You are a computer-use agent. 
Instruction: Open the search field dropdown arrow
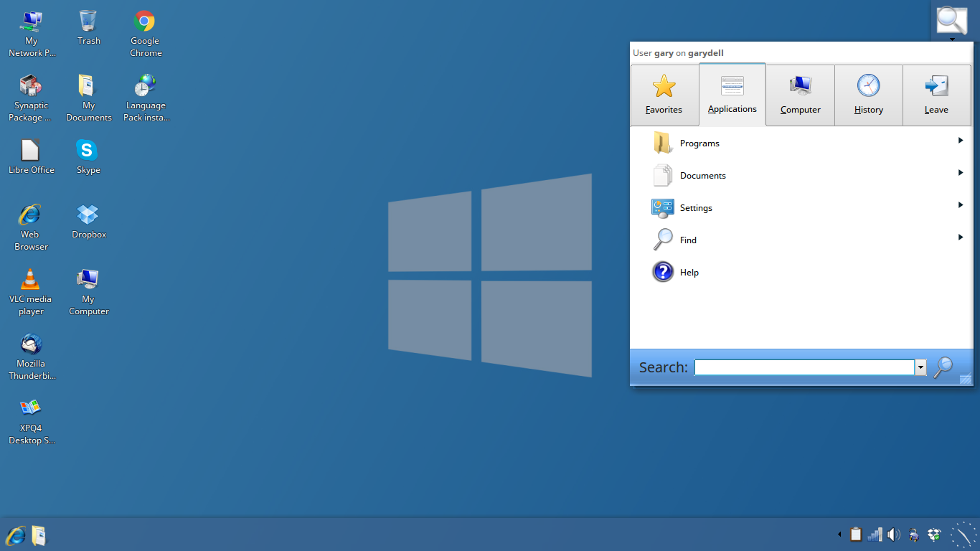coord(920,367)
